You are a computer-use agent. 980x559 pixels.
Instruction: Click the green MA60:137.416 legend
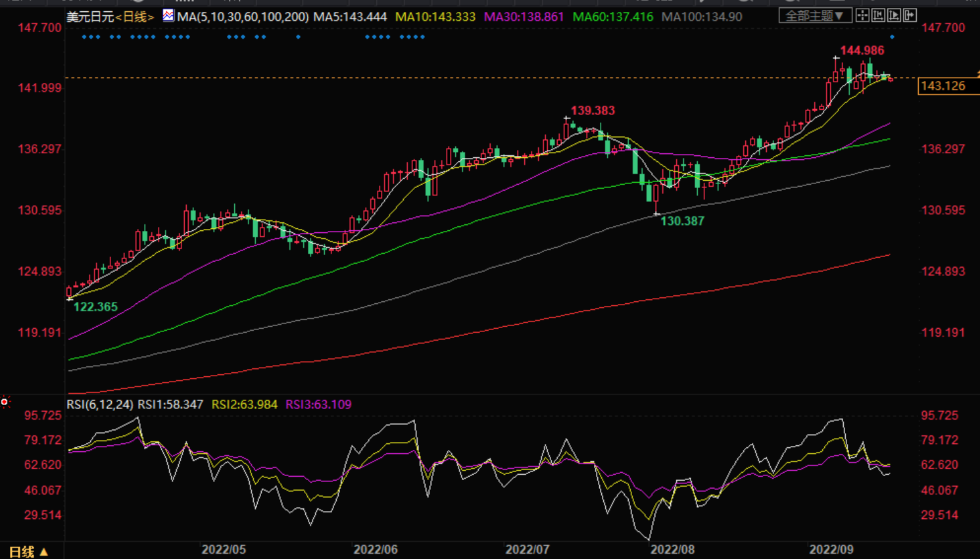pos(613,16)
